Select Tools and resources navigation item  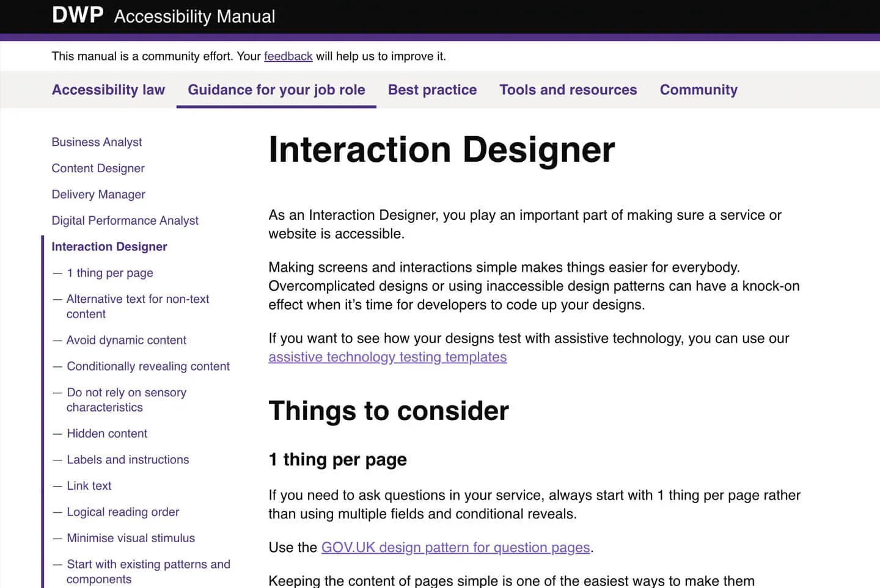coord(568,90)
